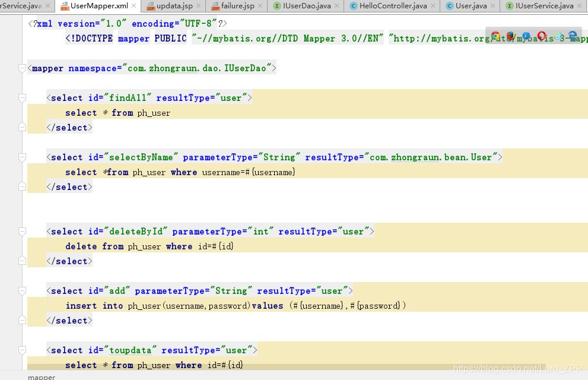
Task: Open in Internet Explorer browser icon
Action: 558,36
